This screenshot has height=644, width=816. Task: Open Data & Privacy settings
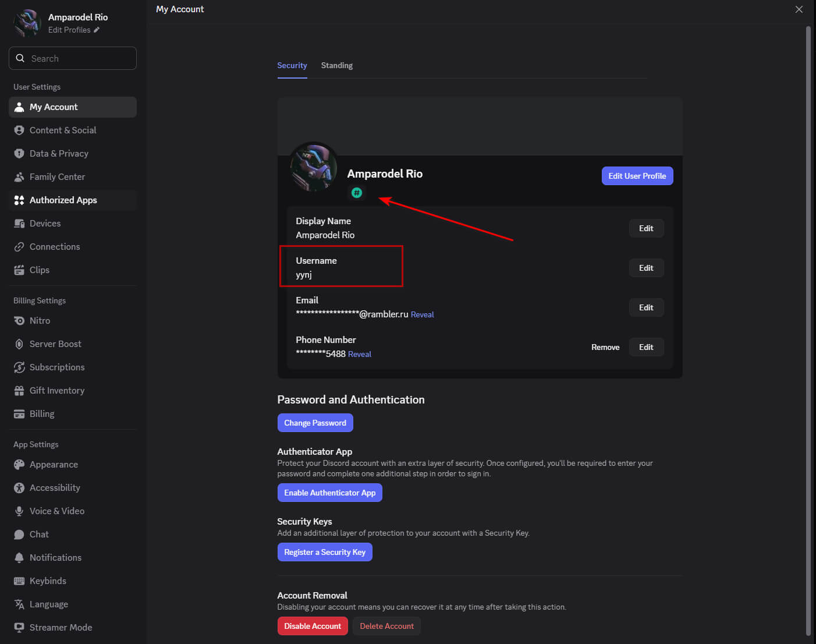[x=59, y=154]
